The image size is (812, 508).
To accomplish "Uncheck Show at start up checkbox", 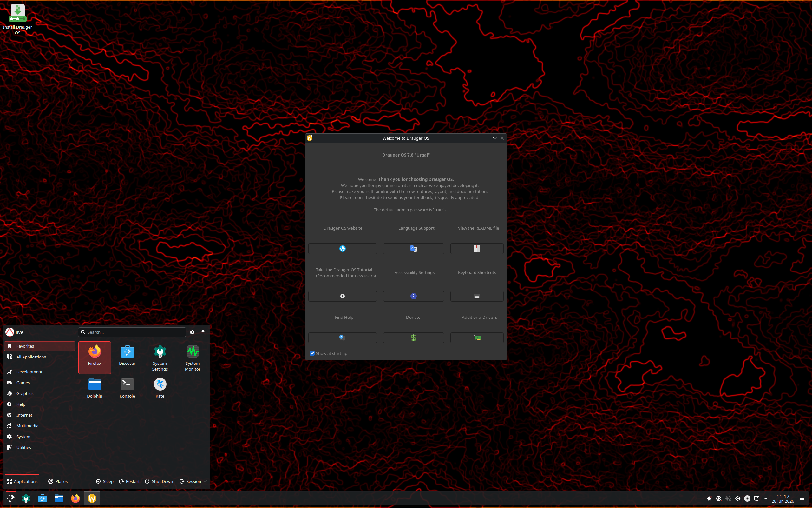I will click(312, 353).
